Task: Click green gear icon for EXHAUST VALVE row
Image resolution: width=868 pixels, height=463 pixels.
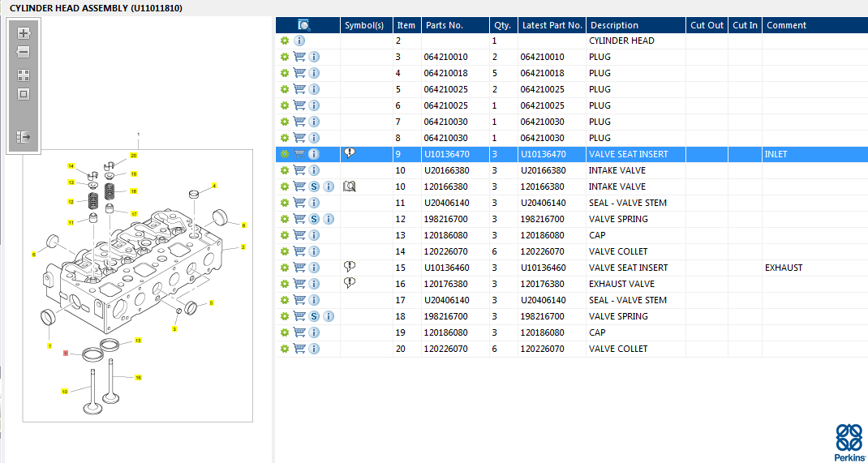Action: [x=285, y=284]
